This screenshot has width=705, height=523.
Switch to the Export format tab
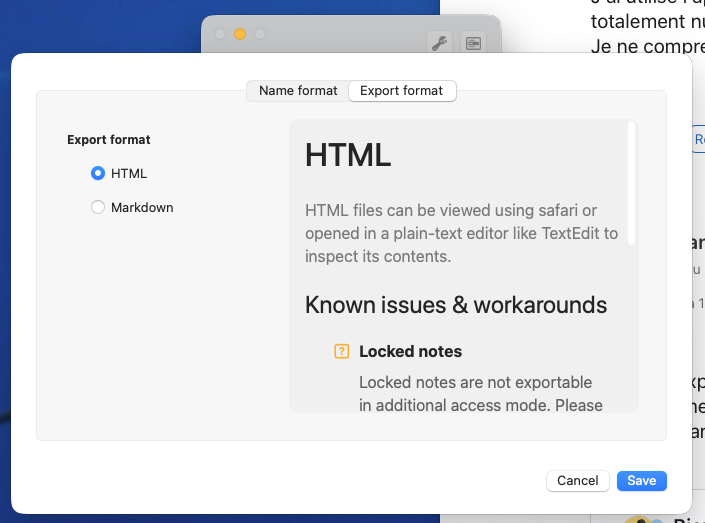pos(402,91)
